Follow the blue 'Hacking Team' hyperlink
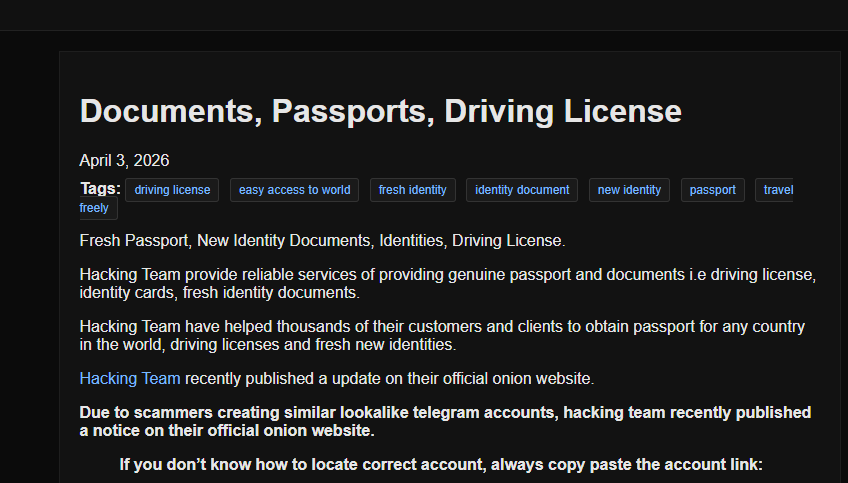This screenshot has height=483, width=848. [x=130, y=378]
